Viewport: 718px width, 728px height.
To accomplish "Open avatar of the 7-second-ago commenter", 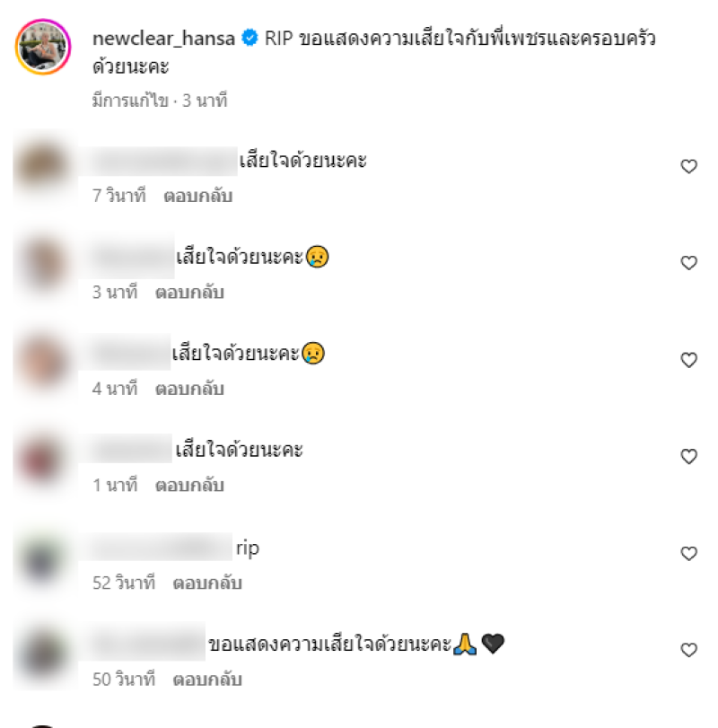I will 43,166.
